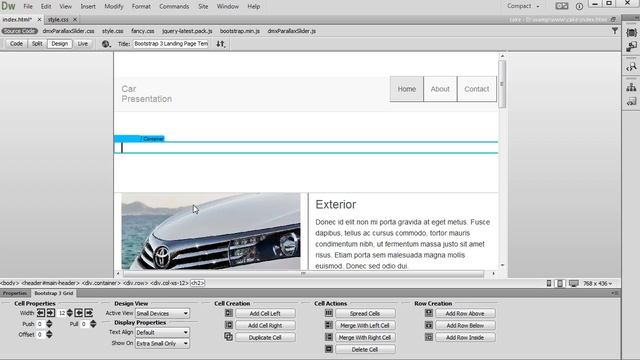Screen dimensions: 640x360
Task: Click the Add Row Above button
Action: pos(465,313)
